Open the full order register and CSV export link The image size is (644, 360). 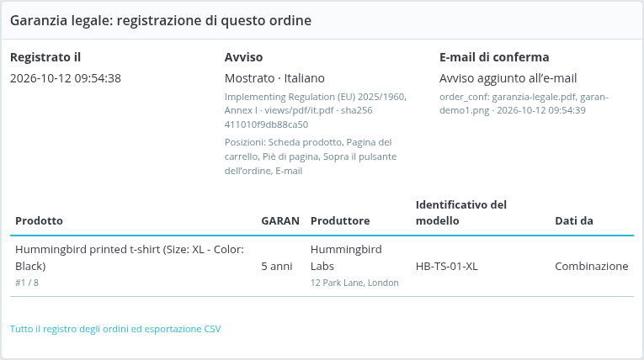pos(115,329)
